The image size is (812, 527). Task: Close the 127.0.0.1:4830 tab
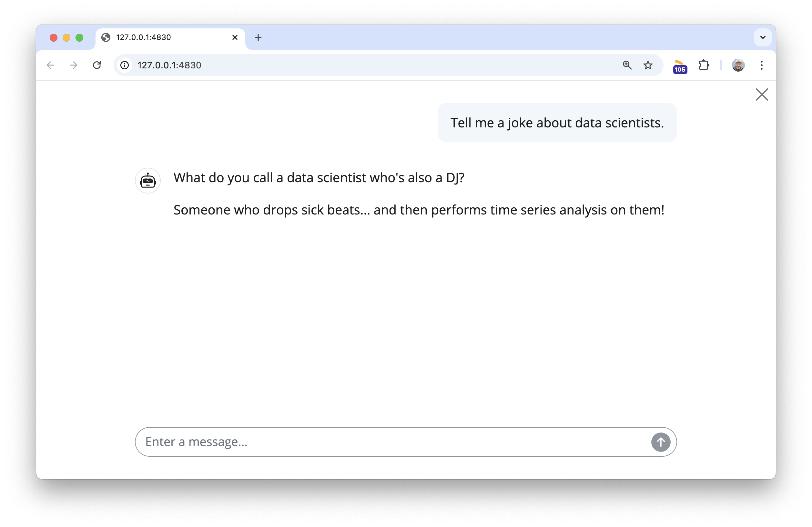[235, 37]
